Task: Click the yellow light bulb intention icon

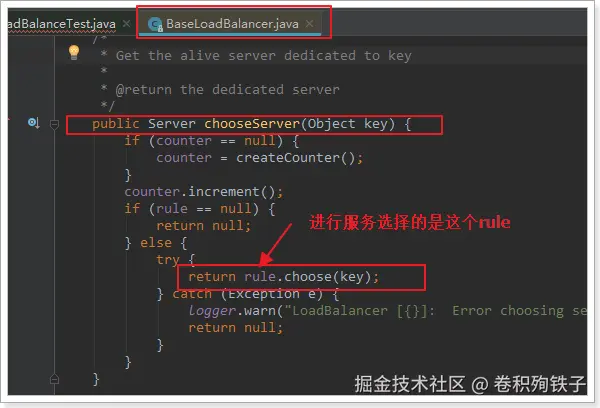Action: coord(74,52)
